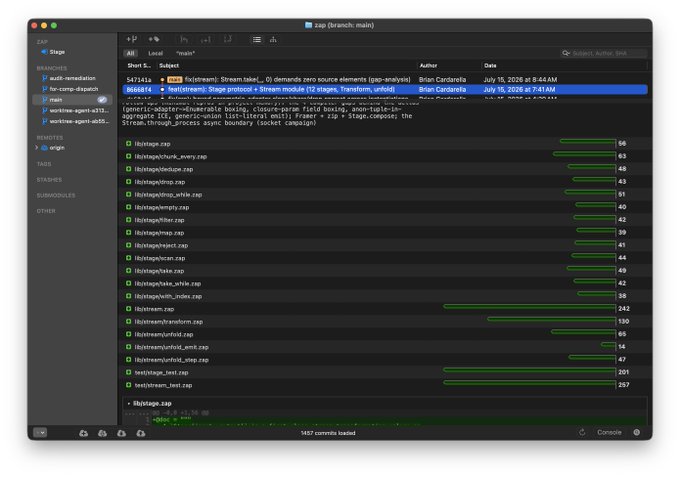Open the Console button in status bar

pyautogui.click(x=609, y=432)
